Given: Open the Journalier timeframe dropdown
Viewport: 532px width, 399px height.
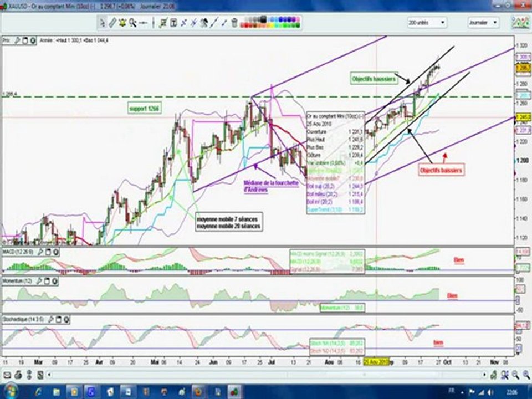Looking at the screenshot, I should 483,22.
